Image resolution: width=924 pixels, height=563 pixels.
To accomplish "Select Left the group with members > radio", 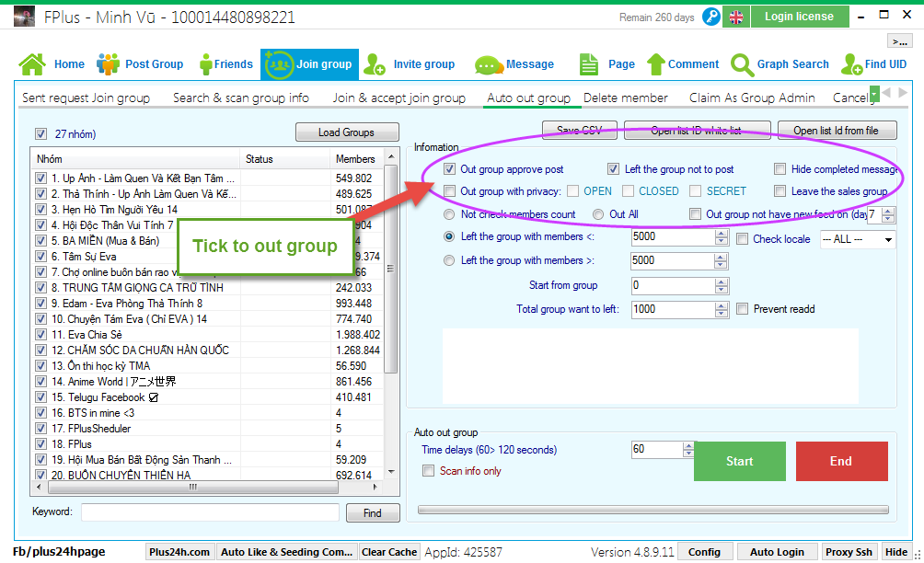I will click(449, 260).
